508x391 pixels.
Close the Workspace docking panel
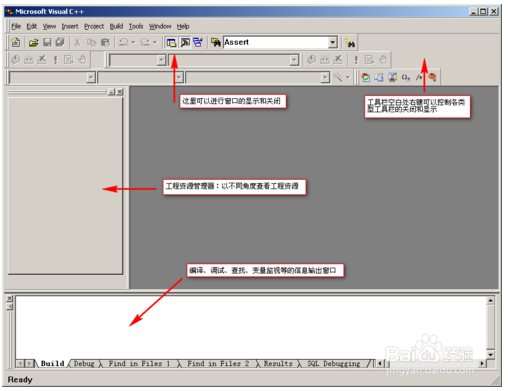(x=120, y=92)
